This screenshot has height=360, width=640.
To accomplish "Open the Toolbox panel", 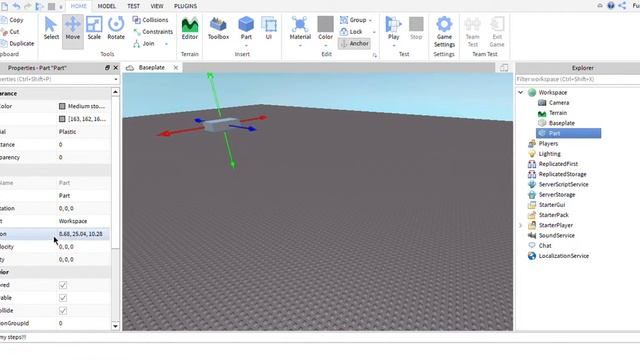I will pos(218,29).
